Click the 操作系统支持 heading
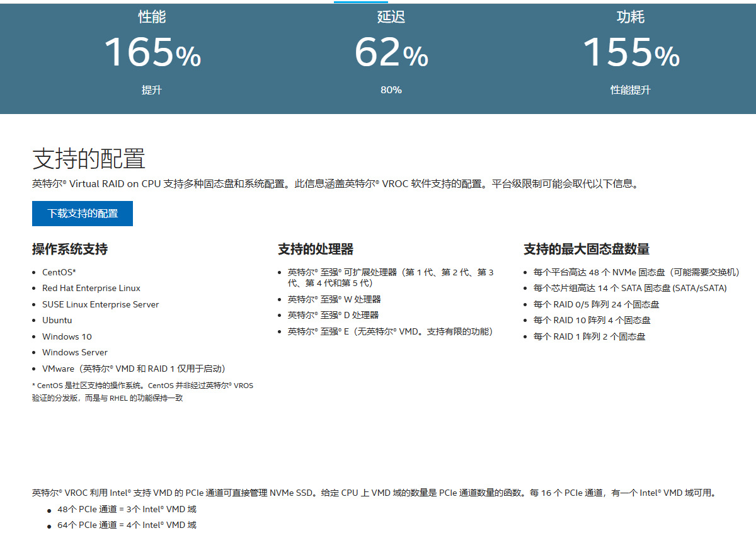The height and width of the screenshot is (533, 756). [x=70, y=249]
